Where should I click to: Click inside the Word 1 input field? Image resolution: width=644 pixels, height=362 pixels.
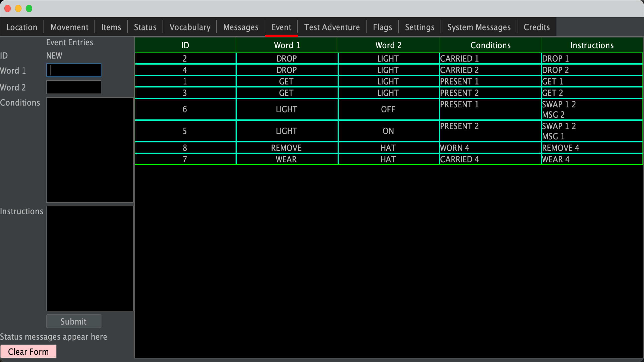coord(73,70)
